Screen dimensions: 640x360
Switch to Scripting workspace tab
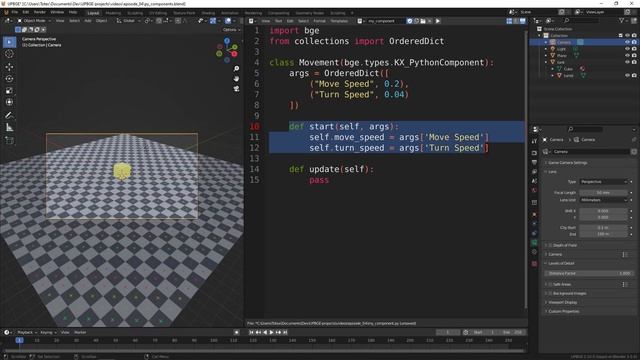click(338, 13)
